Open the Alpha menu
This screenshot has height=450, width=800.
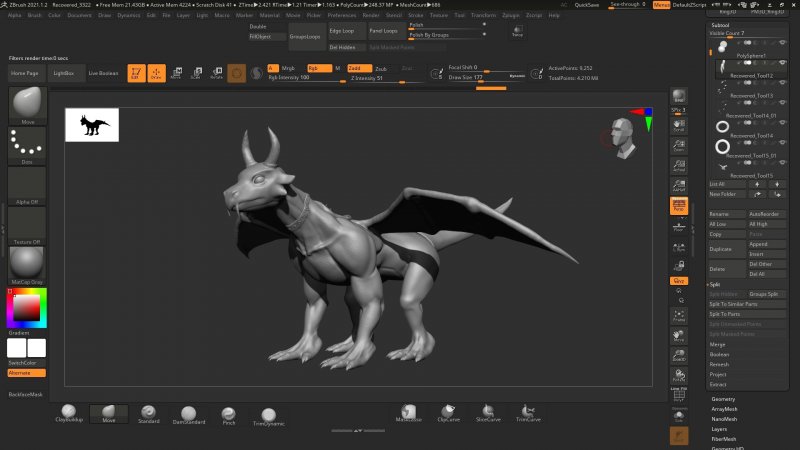pyautogui.click(x=14, y=15)
